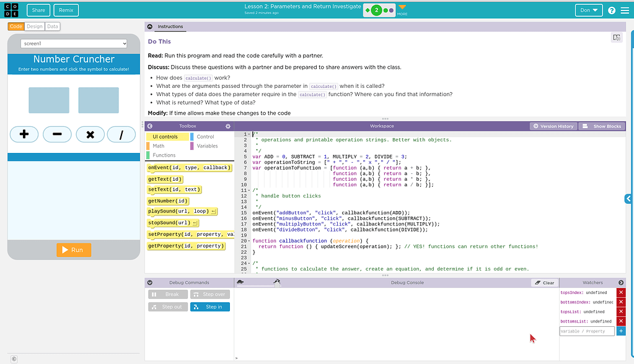The width and height of the screenshot is (634, 364).
Task: Click the blue add watcher plus button
Action: pyautogui.click(x=621, y=331)
